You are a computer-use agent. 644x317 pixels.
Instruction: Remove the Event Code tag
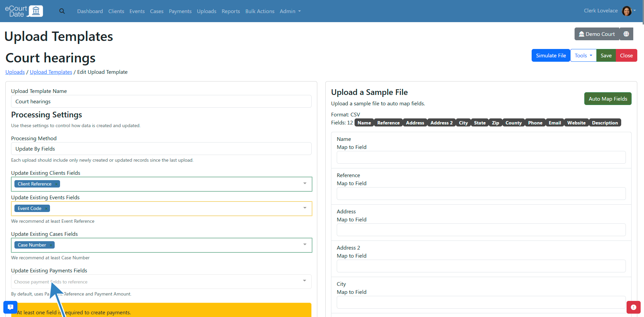(x=46, y=208)
